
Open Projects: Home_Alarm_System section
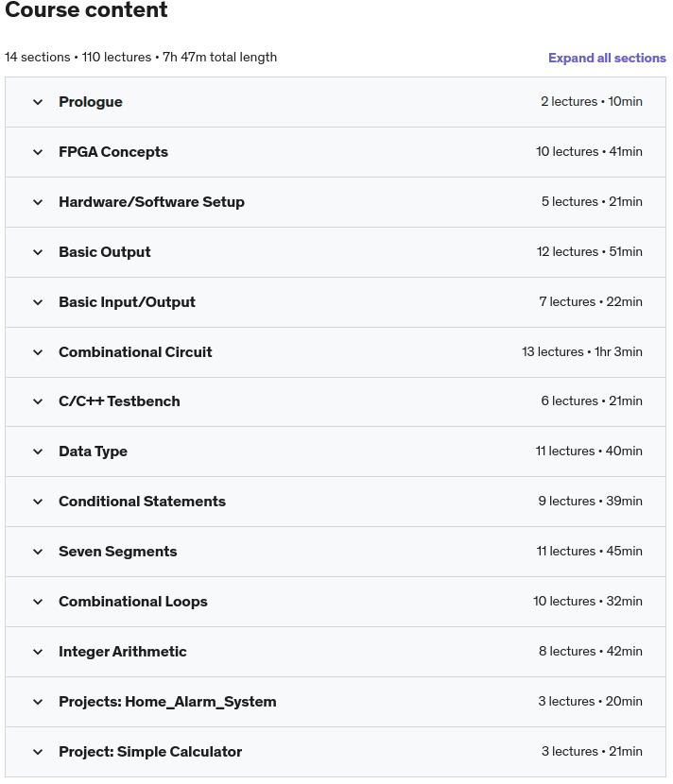point(167,702)
